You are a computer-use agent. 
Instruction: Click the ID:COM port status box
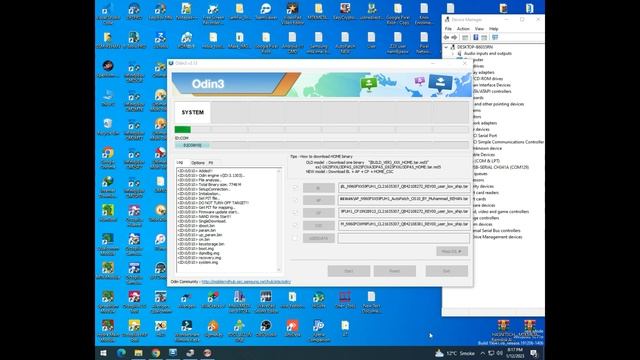coord(192,145)
